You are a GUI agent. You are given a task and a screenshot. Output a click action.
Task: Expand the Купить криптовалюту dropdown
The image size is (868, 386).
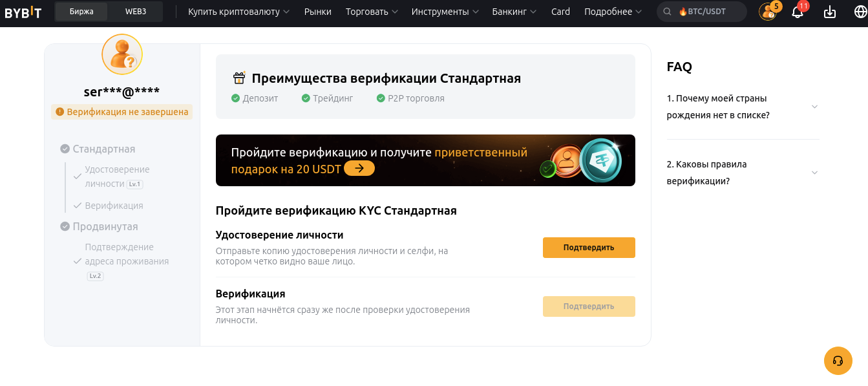238,12
